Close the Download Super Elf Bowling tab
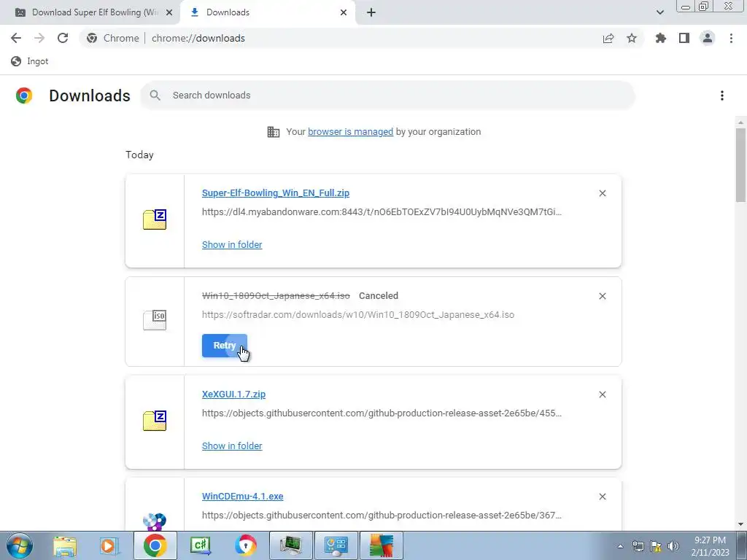This screenshot has width=747, height=560. coord(169,12)
